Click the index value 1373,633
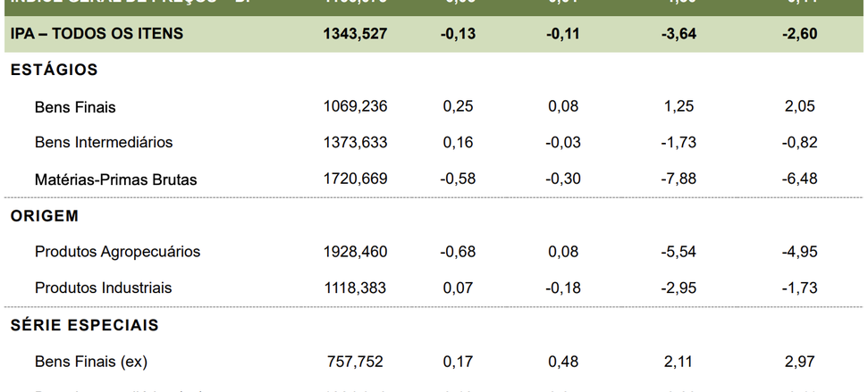Viewport: 868px width, 392px height. coord(355,142)
